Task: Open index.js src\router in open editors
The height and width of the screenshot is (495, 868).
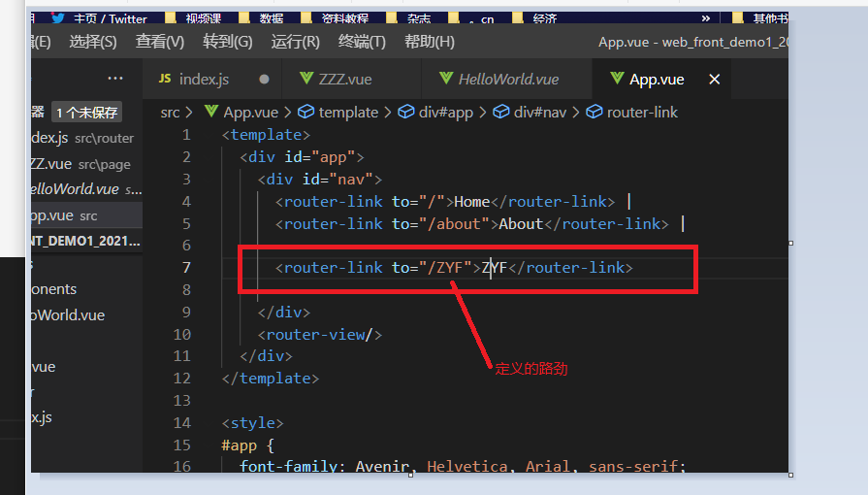Action: tap(87, 138)
